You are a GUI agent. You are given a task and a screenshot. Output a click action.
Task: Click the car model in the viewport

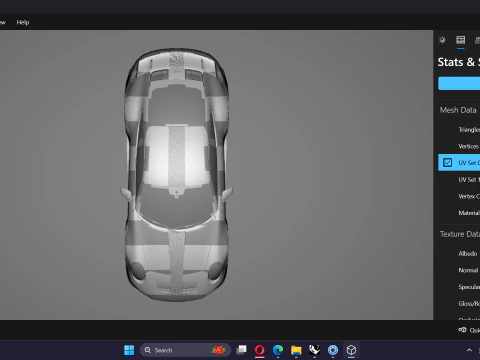point(177,175)
